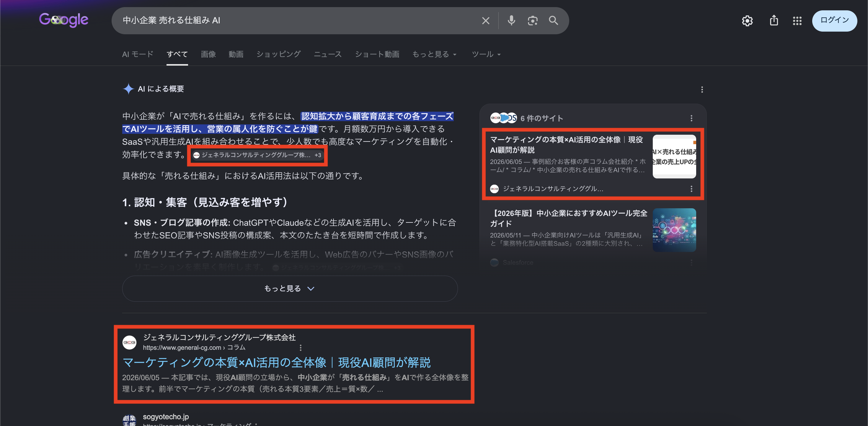Screen dimensions: 868x426
Task: Expand the AI overview with もっと見る button
Action: 290,288
